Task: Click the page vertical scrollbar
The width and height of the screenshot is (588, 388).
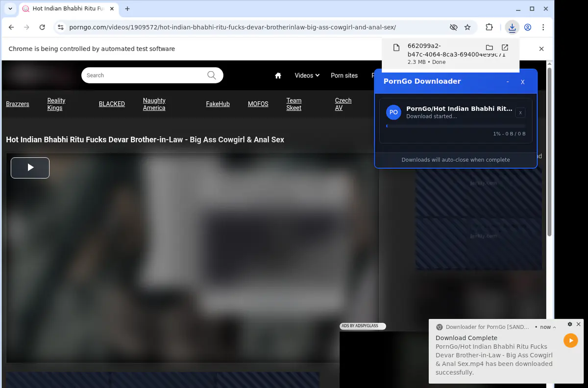Action: pyautogui.click(x=550, y=152)
